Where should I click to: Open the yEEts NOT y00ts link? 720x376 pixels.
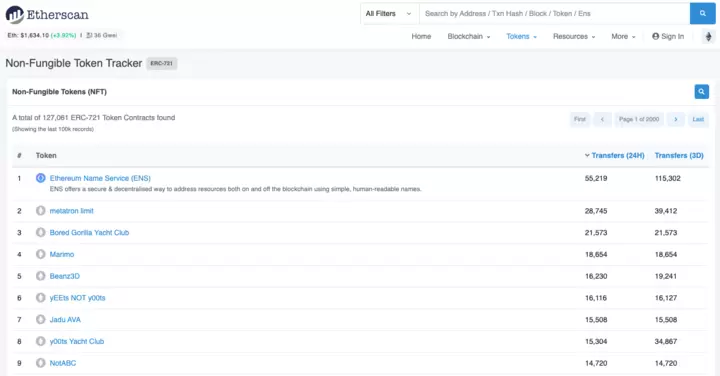[x=78, y=298]
